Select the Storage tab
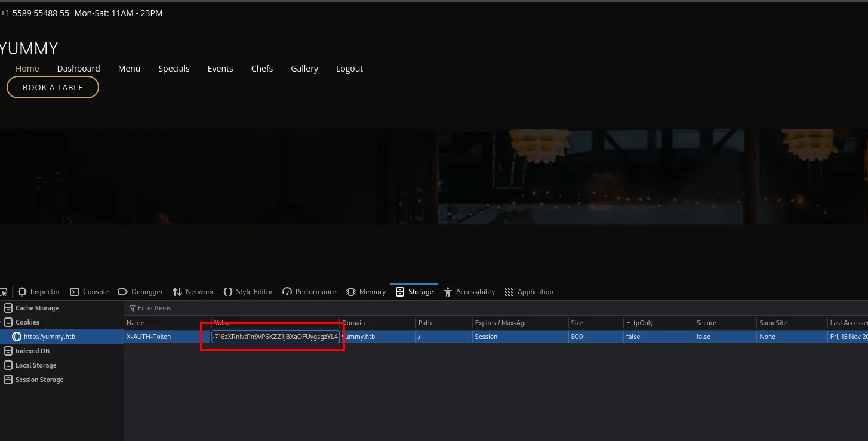This screenshot has height=441, width=868. coord(414,292)
